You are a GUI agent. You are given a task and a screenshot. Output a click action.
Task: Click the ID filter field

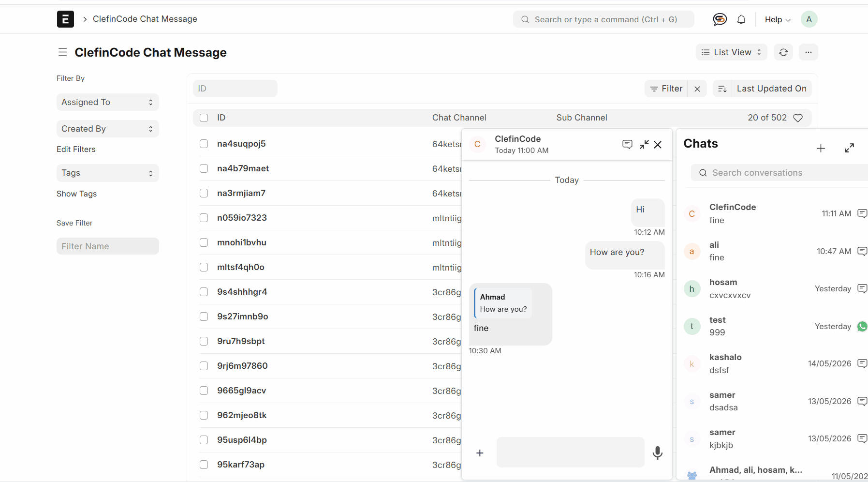235,89
